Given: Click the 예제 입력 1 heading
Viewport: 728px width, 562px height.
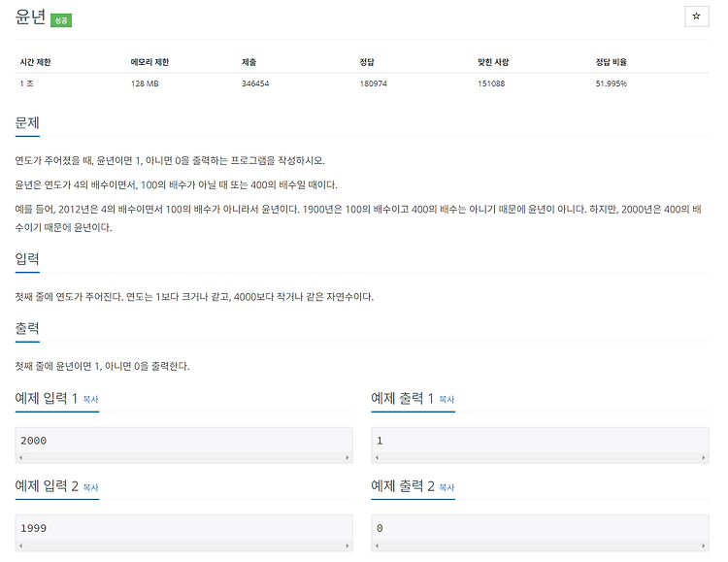Looking at the screenshot, I should (47, 398).
